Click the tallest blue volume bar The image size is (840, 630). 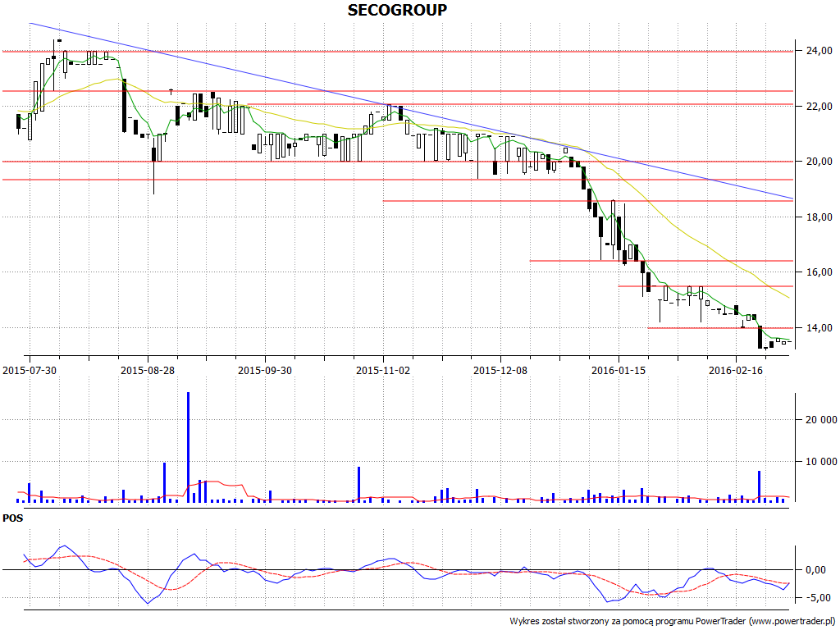pos(188,447)
